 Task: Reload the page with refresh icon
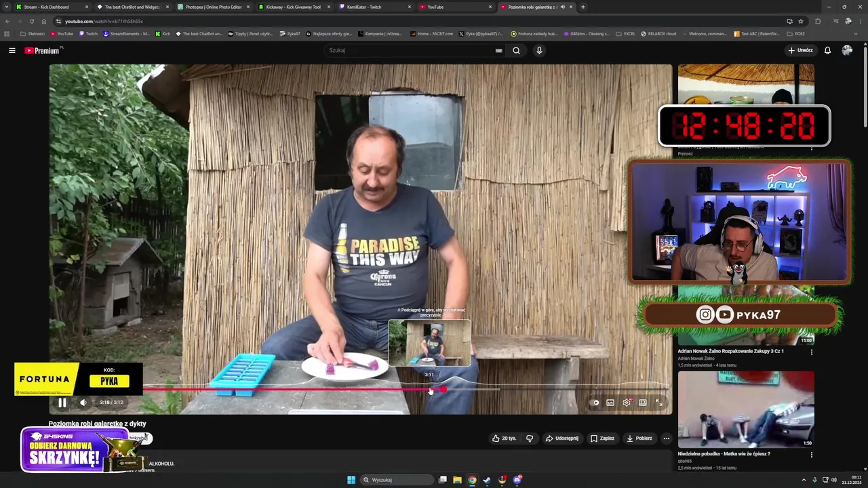pos(31,21)
